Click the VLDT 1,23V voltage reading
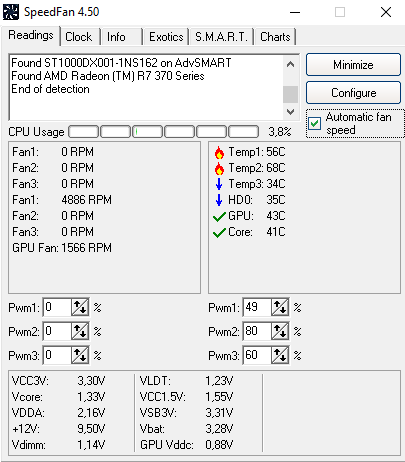This screenshot has height=462, width=405. (x=186, y=381)
